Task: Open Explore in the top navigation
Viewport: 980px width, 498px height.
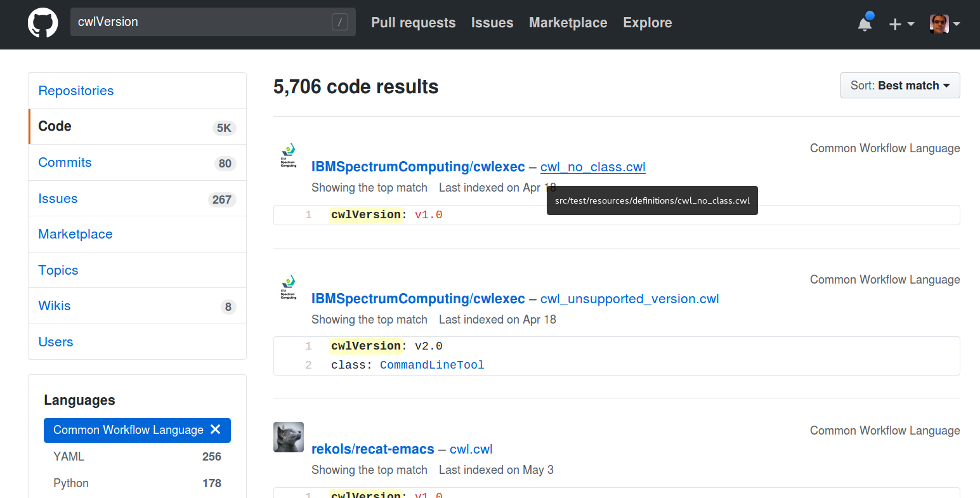Action: (x=648, y=23)
